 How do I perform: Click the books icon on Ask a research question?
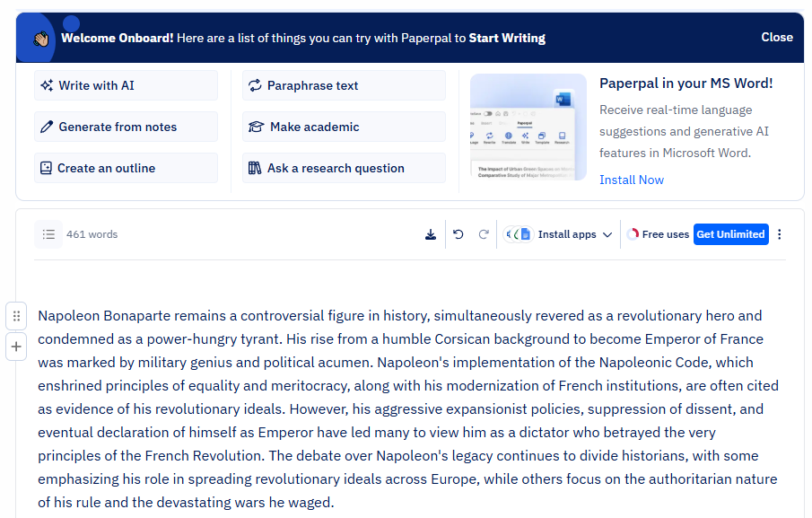pyautogui.click(x=255, y=168)
